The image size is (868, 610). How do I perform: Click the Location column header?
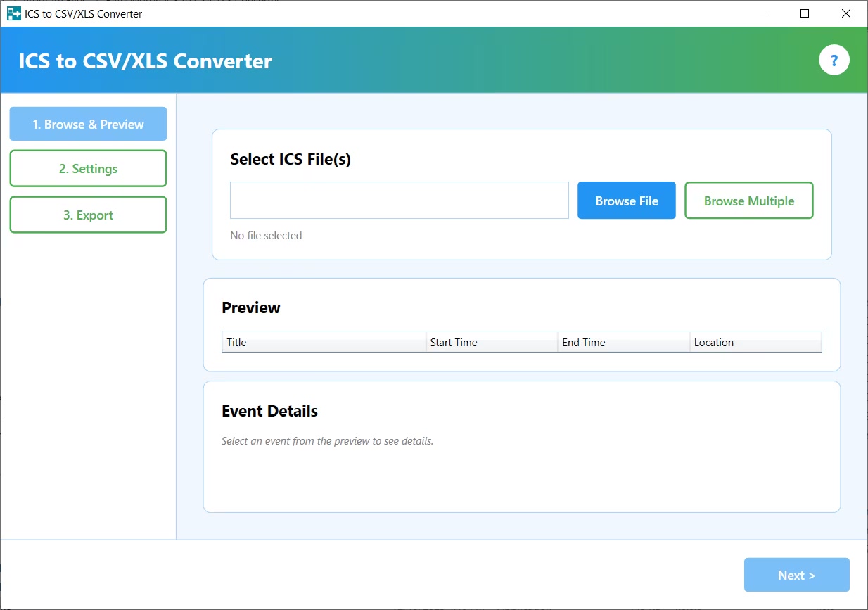coord(755,343)
